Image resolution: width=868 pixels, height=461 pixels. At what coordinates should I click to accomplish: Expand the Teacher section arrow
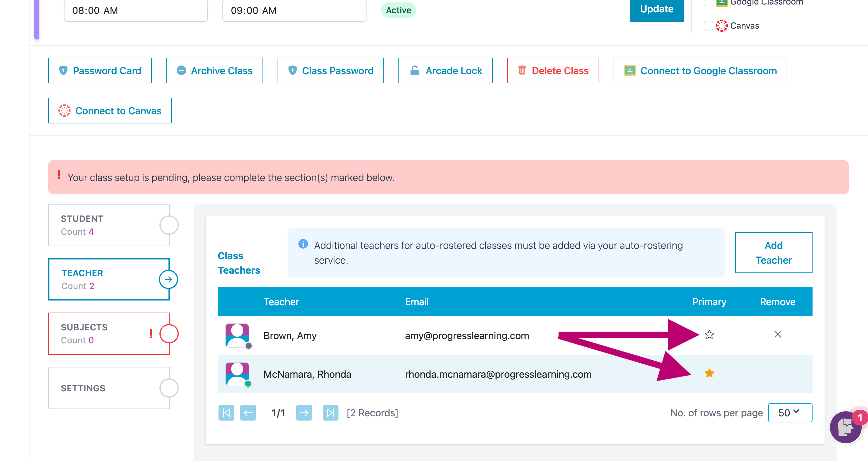coord(168,279)
